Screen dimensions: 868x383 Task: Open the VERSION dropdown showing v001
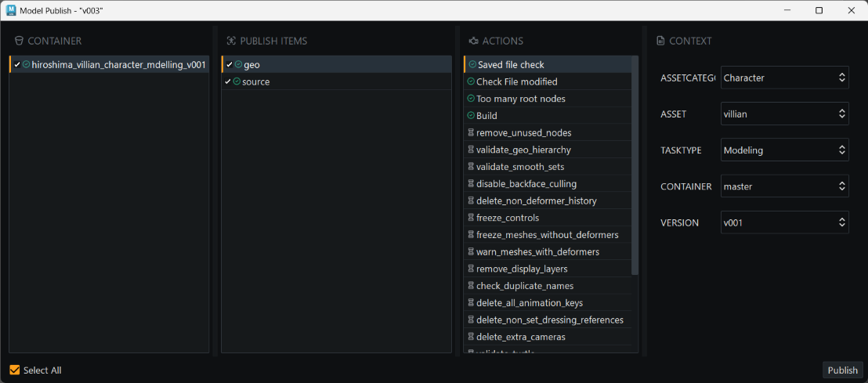click(x=784, y=222)
